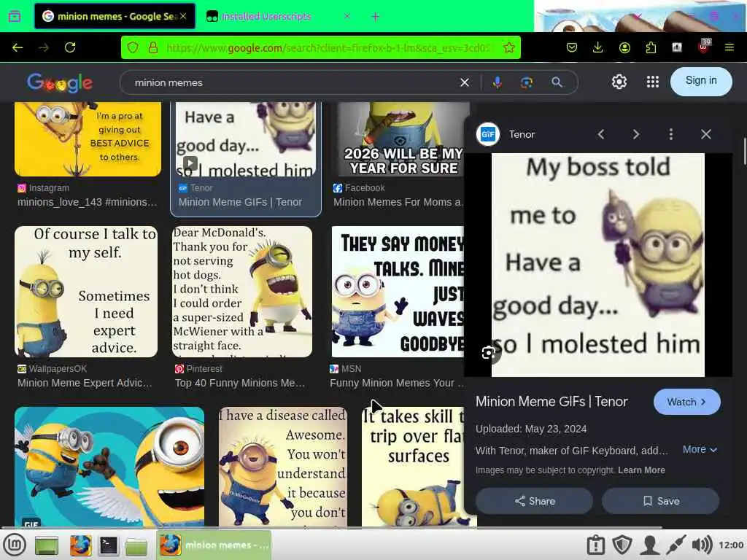
Task: Bookmark this page with the star icon
Action: coord(508,47)
